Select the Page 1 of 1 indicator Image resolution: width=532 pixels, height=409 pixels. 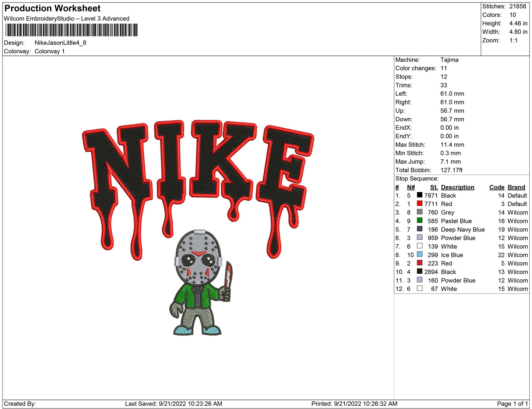coord(512,403)
